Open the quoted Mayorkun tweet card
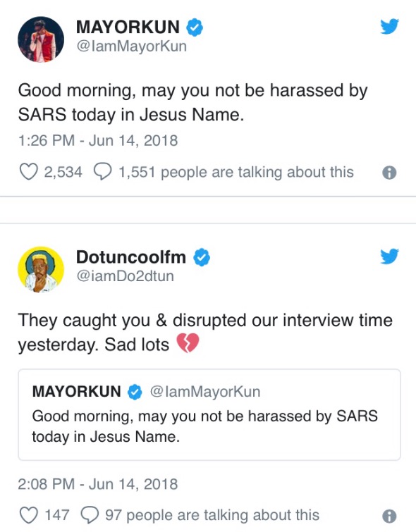Image resolution: width=416 pixels, height=532 pixels. click(209, 414)
